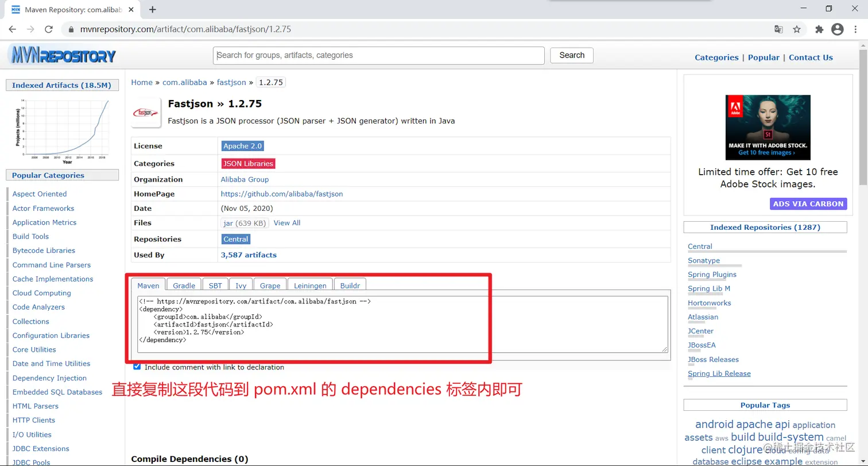This screenshot has height=466, width=868.
Task: Open Sonatype repository link
Action: (x=704, y=260)
